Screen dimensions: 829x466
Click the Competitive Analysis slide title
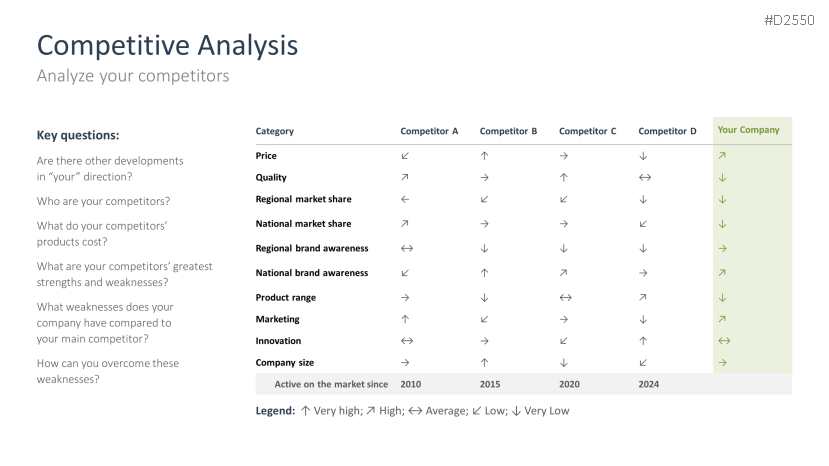pyautogui.click(x=167, y=45)
